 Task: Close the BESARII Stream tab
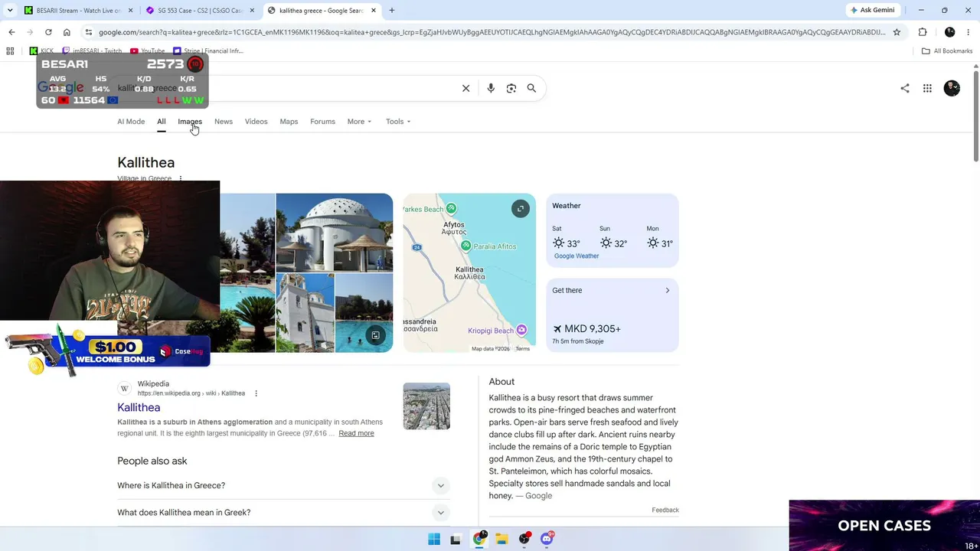pos(130,11)
